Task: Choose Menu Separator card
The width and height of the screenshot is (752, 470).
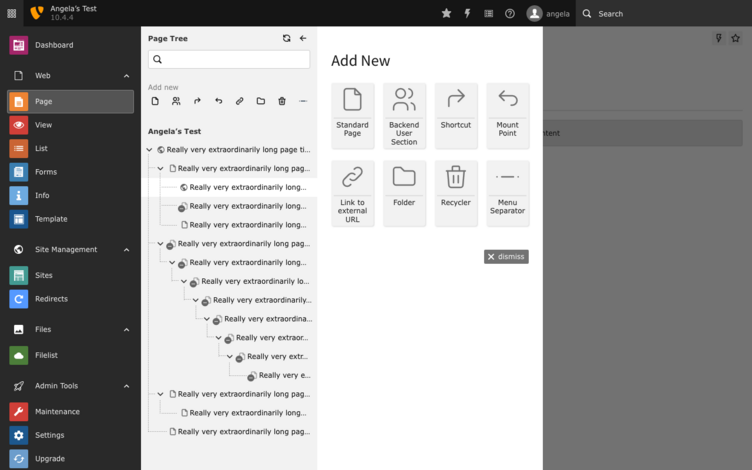Action: coord(508,193)
